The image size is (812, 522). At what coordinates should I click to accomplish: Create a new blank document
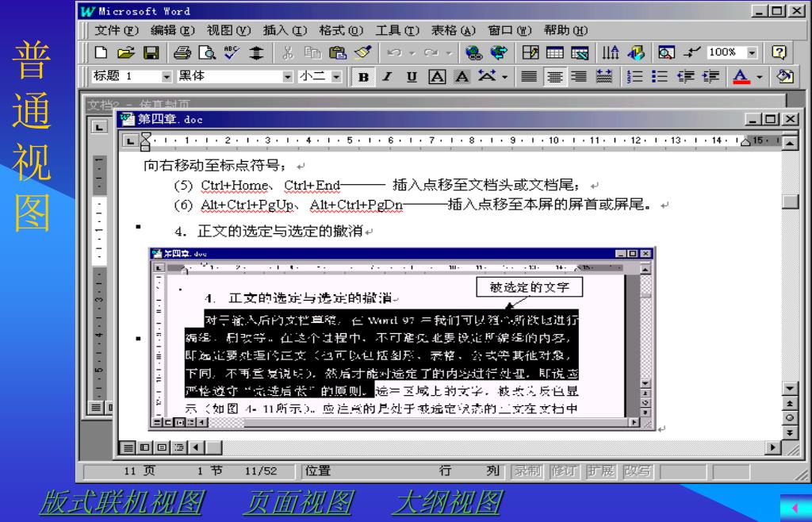(x=101, y=52)
